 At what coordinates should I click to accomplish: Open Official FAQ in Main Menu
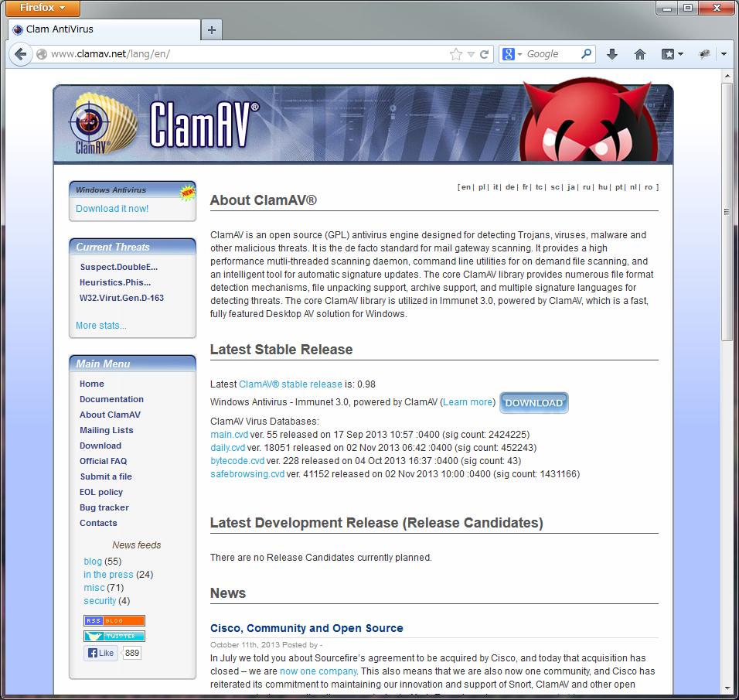pos(104,461)
